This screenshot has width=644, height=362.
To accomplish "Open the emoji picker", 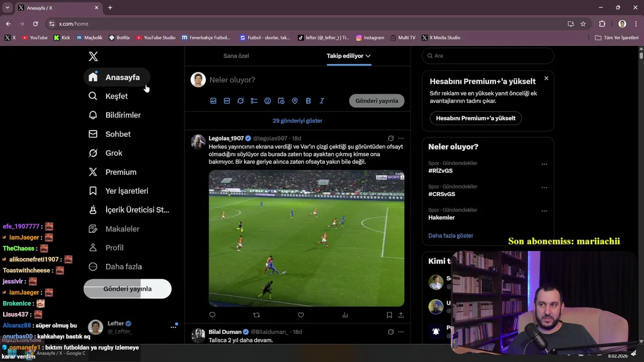I will click(x=268, y=101).
